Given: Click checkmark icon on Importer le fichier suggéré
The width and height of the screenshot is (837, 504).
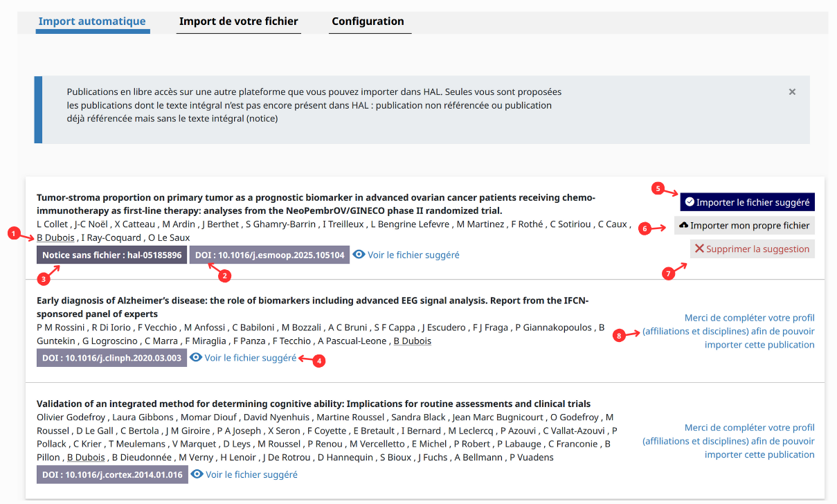Looking at the screenshot, I should 690,202.
